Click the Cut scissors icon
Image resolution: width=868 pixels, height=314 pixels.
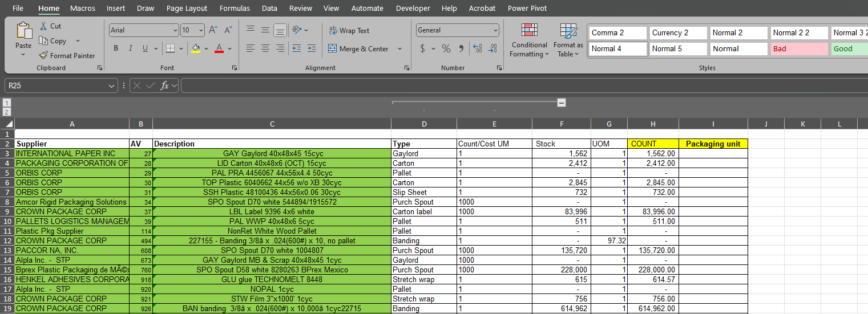[x=43, y=26]
